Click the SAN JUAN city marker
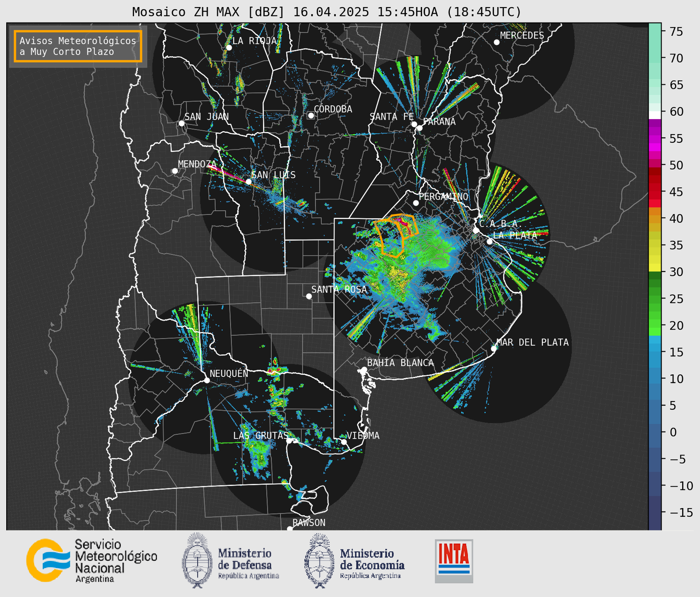Image resolution: width=700 pixels, height=597 pixels. coord(181,123)
